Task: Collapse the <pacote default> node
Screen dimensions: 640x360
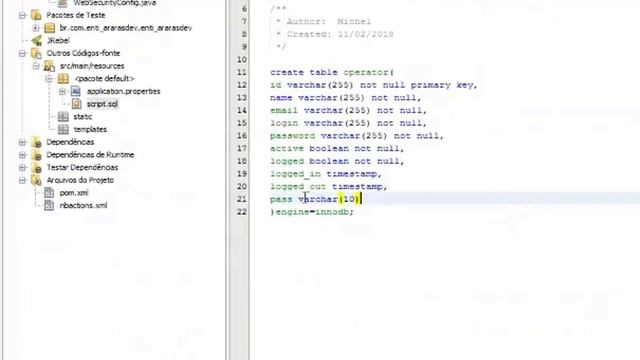Action: coord(49,79)
